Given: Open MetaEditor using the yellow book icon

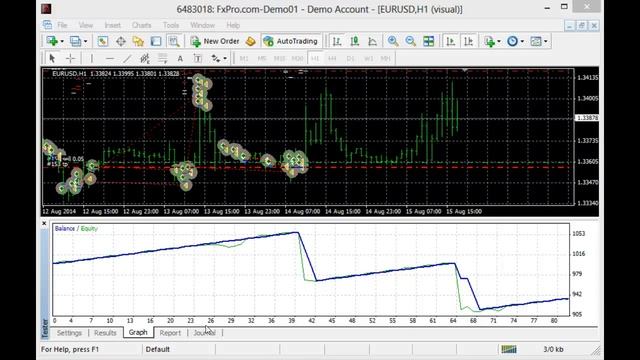Looking at the screenshot, I should [251, 41].
